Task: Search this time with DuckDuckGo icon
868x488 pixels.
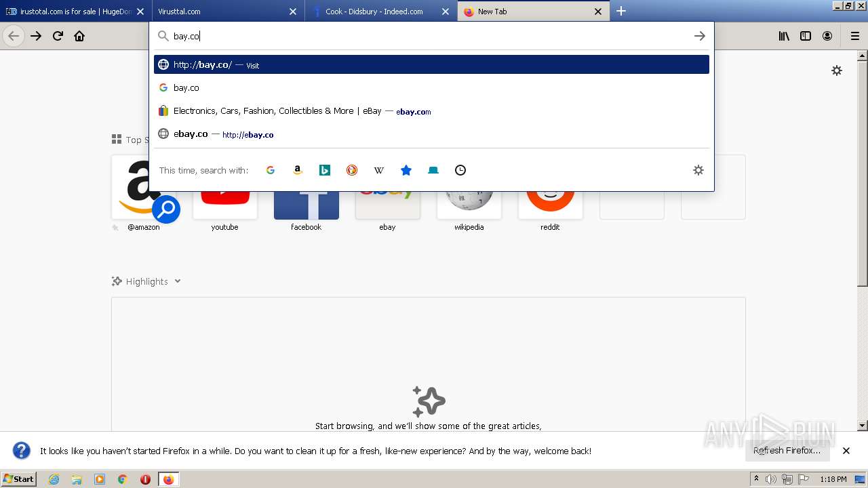Action: click(352, 170)
